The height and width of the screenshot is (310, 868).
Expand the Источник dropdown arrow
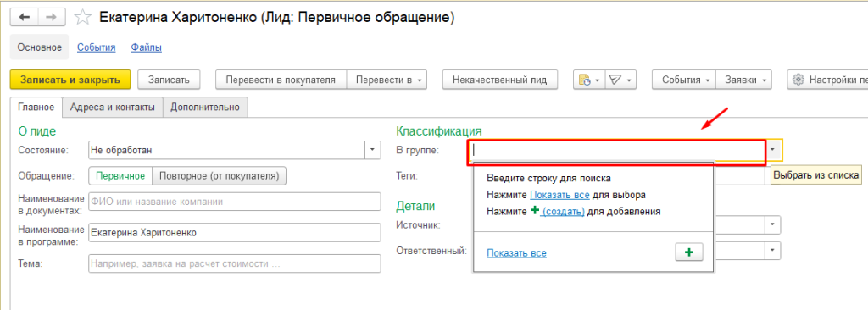click(773, 224)
